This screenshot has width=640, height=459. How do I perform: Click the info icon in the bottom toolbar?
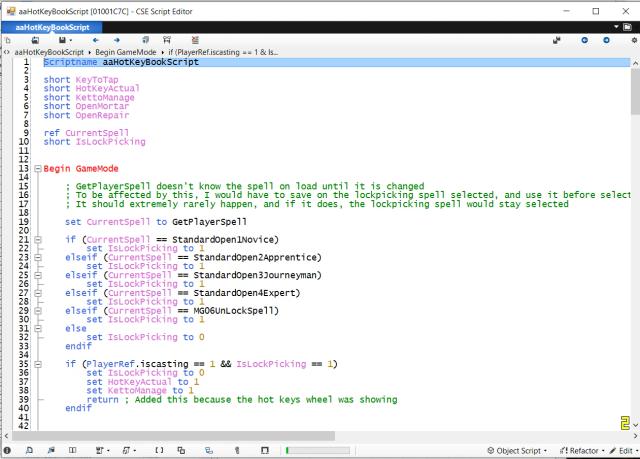7,450
